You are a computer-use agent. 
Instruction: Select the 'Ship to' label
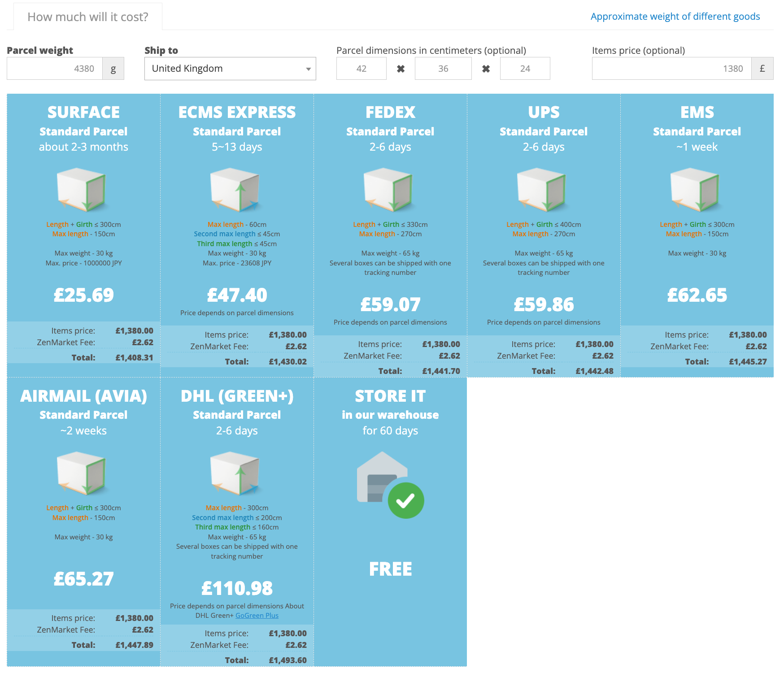161,50
